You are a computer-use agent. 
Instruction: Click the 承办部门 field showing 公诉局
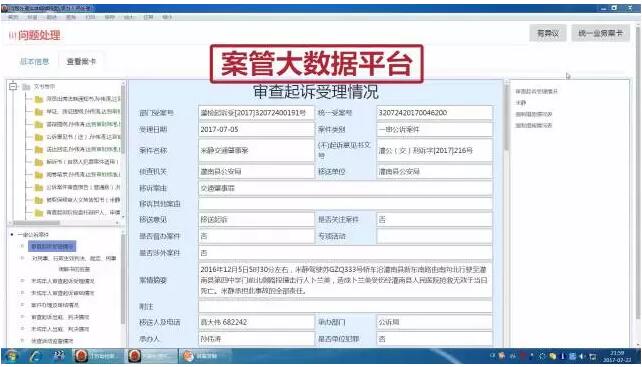point(434,322)
